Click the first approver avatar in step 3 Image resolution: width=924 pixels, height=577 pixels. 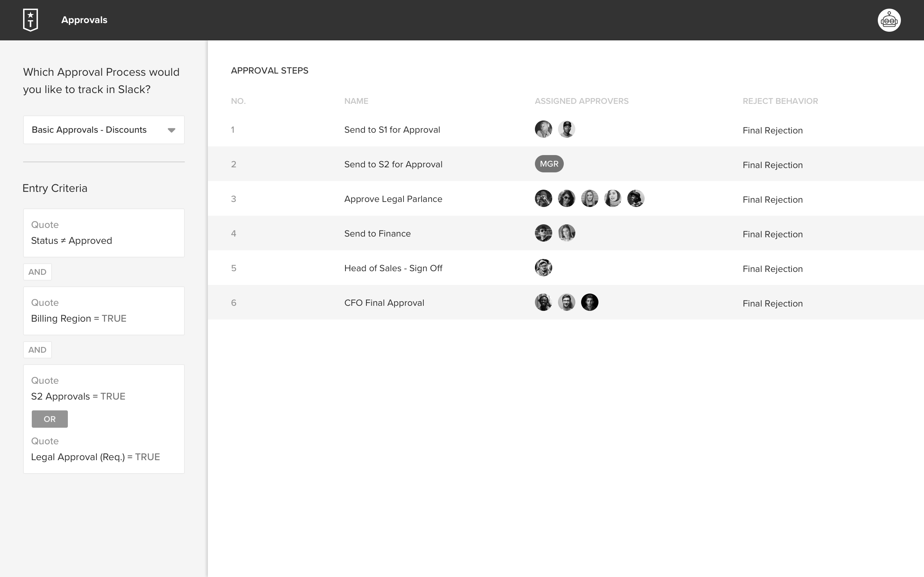coord(543,198)
